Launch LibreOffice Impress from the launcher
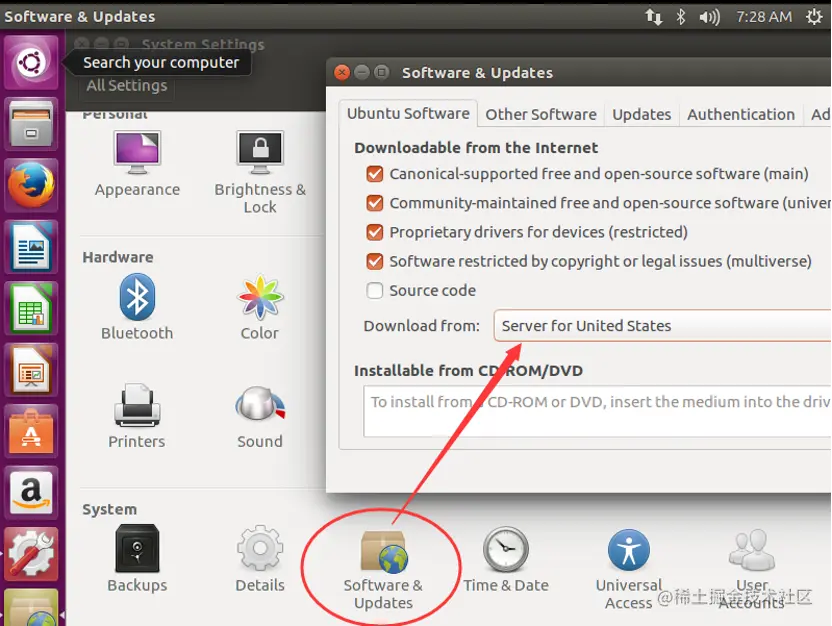This screenshot has width=832, height=626. 31,370
